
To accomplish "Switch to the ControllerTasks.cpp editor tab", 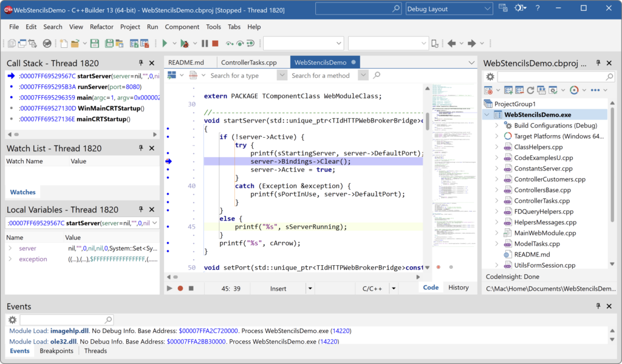I will point(248,62).
